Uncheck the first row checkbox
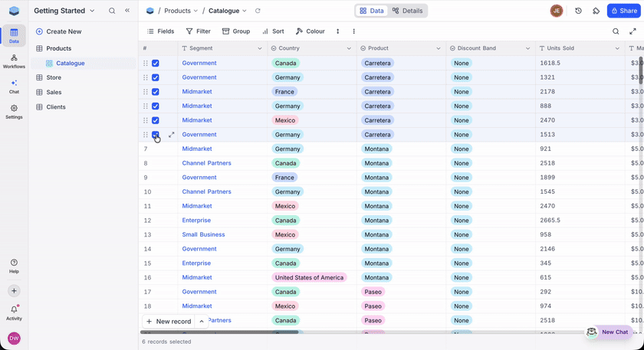Viewport: 644px width, 350px height. [x=156, y=64]
